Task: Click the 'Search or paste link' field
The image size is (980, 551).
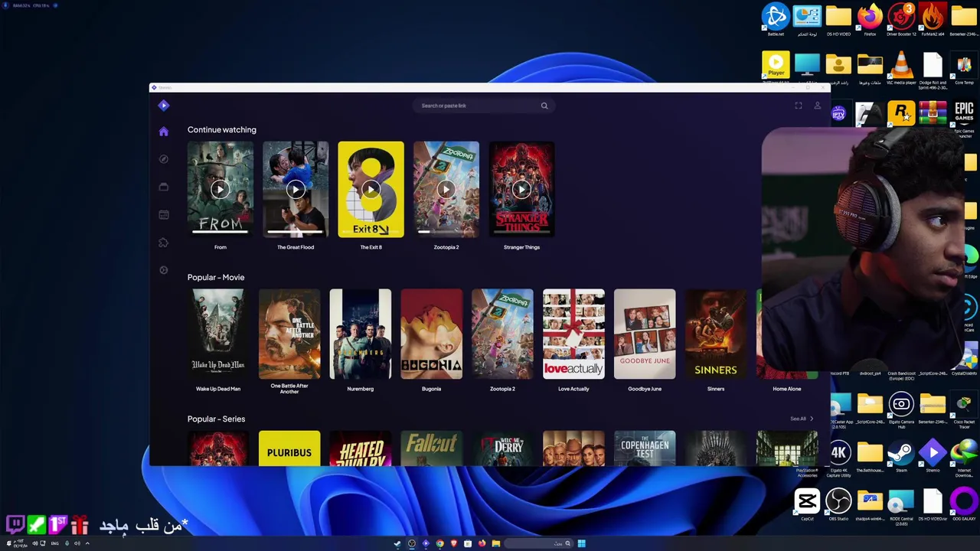Action: click(x=482, y=106)
